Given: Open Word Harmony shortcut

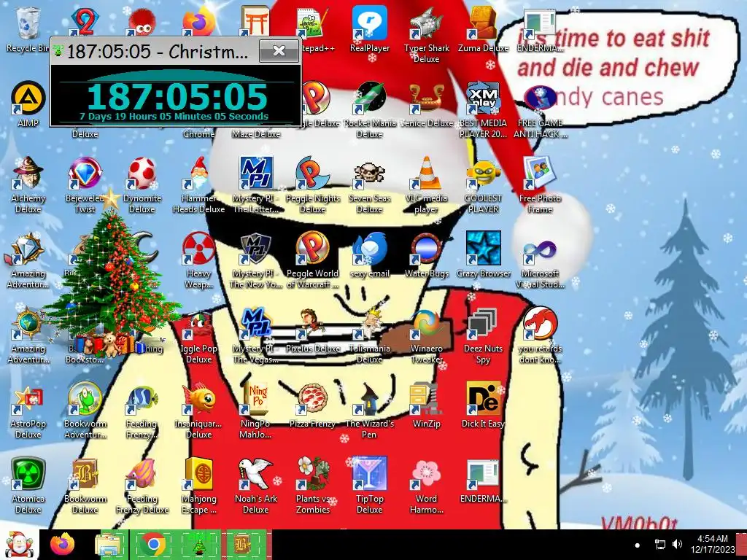Looking at the screenshot, I should click(x=426, y=486).
